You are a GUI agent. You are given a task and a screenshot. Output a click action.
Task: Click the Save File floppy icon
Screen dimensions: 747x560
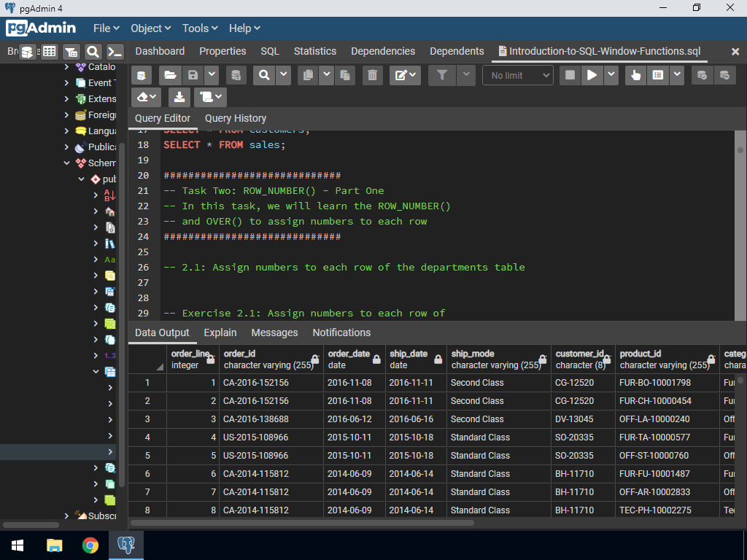point(193,75)
